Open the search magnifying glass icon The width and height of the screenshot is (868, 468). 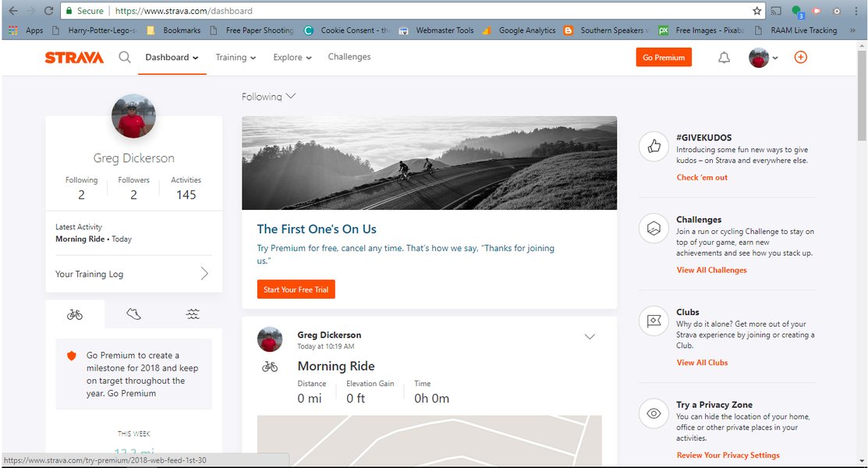(x=125, y=56)
